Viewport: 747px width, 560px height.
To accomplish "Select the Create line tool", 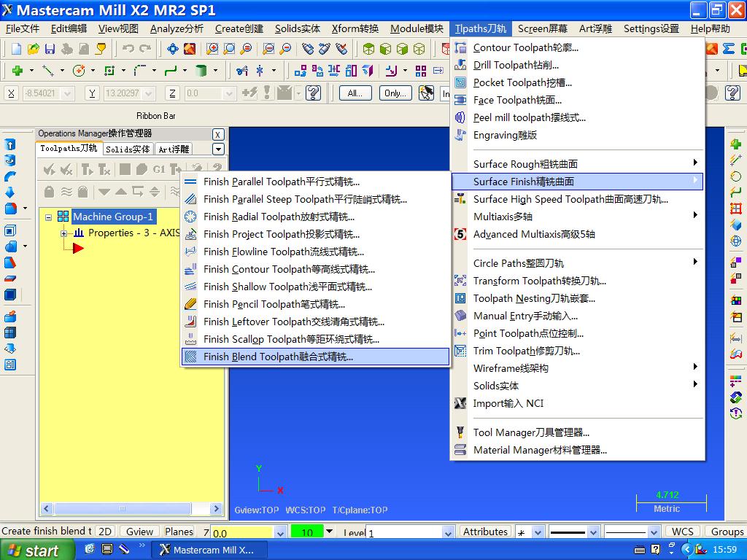I will [48, 71].
